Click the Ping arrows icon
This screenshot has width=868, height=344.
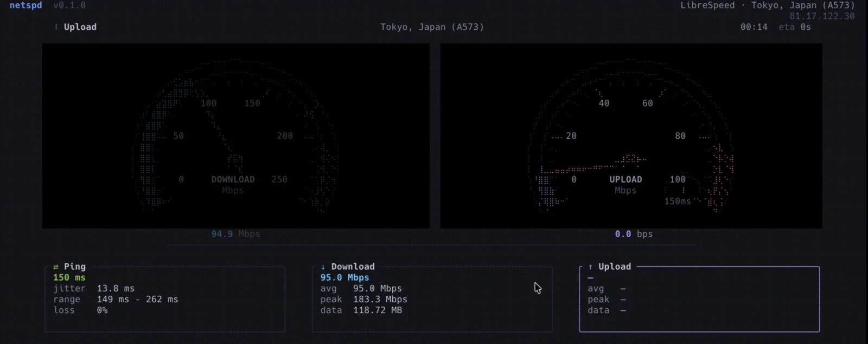55,267
